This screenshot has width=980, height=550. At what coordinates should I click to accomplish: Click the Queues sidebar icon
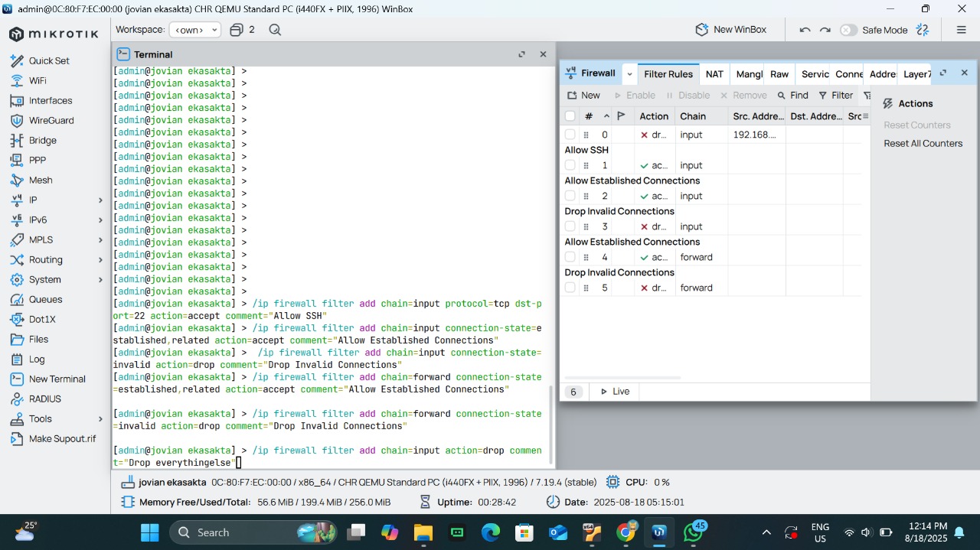(17, 299)
